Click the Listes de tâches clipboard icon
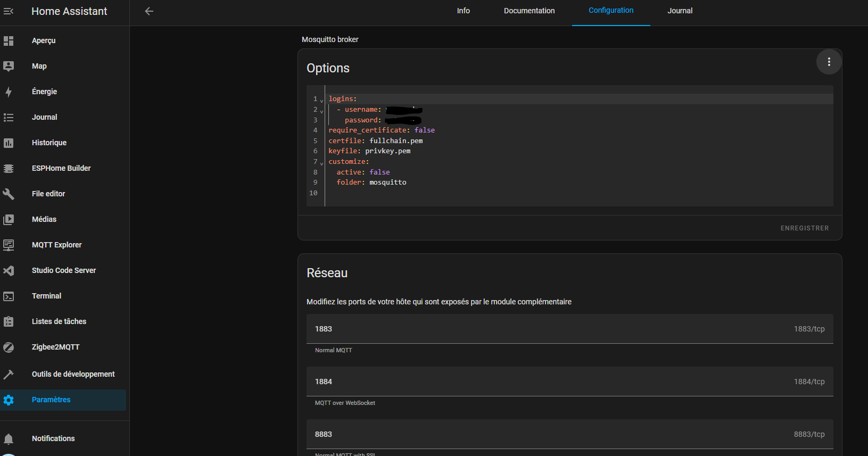The image size is (868, 456). coord(9,322)
